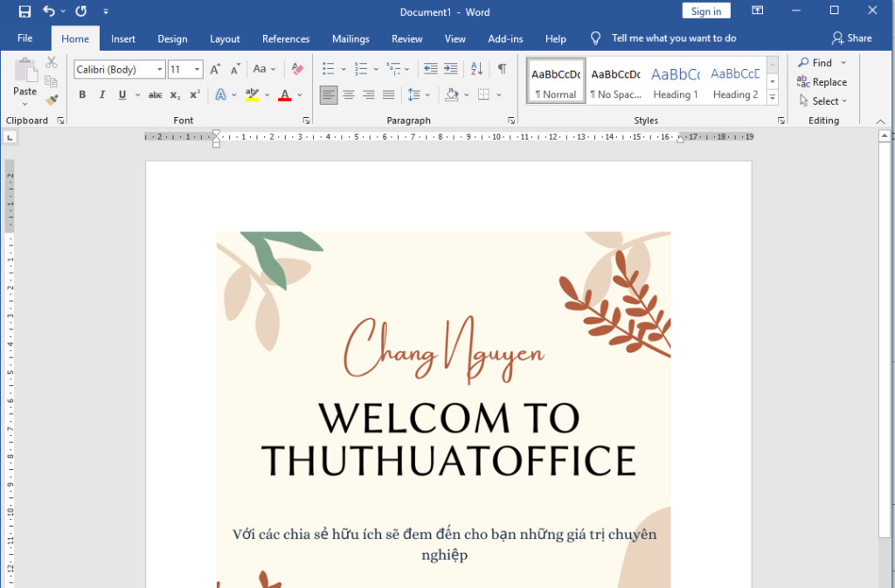Open the Mailings ribbon tab

click(350, 38)
